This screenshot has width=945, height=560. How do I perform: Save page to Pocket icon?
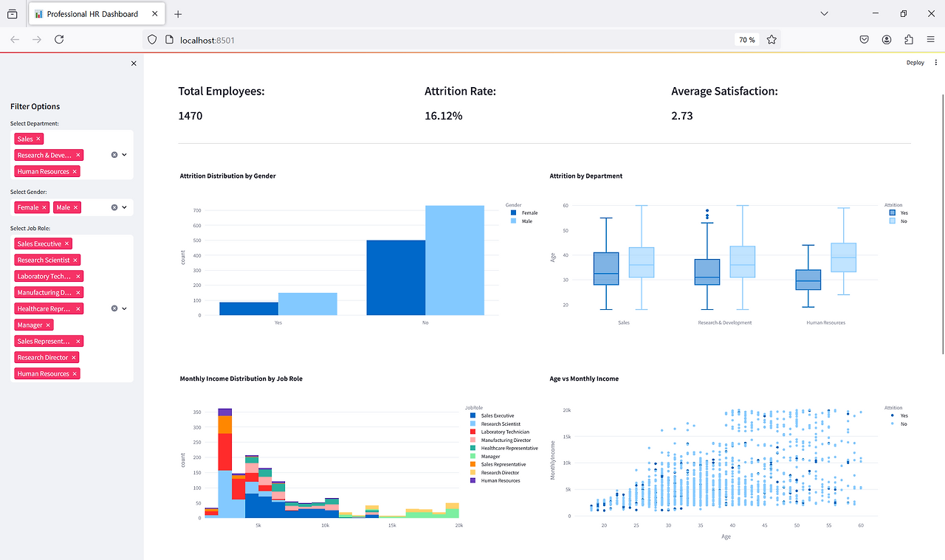(864, 40)
